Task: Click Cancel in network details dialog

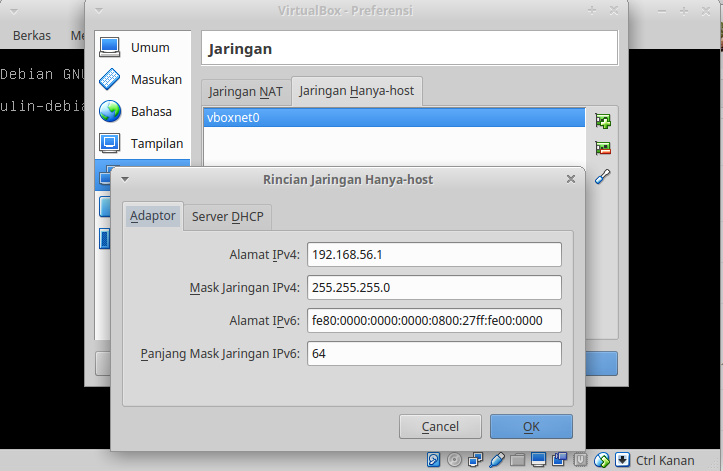Action: pos(440,427)
